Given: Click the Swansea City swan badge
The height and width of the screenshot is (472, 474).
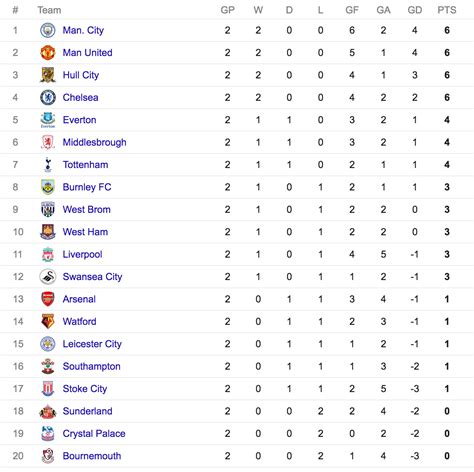Looking at the screenshot, I should (48, 277).
